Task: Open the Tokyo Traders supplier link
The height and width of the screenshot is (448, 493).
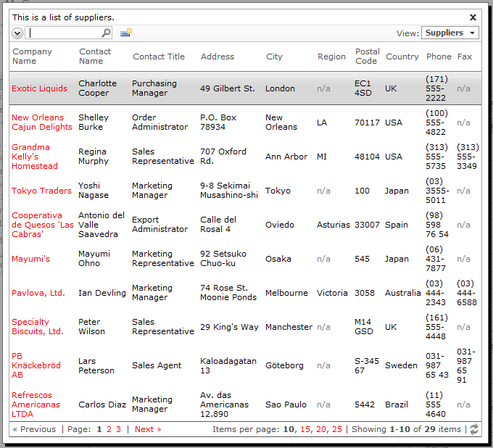Action: click(x=41, y=191)
